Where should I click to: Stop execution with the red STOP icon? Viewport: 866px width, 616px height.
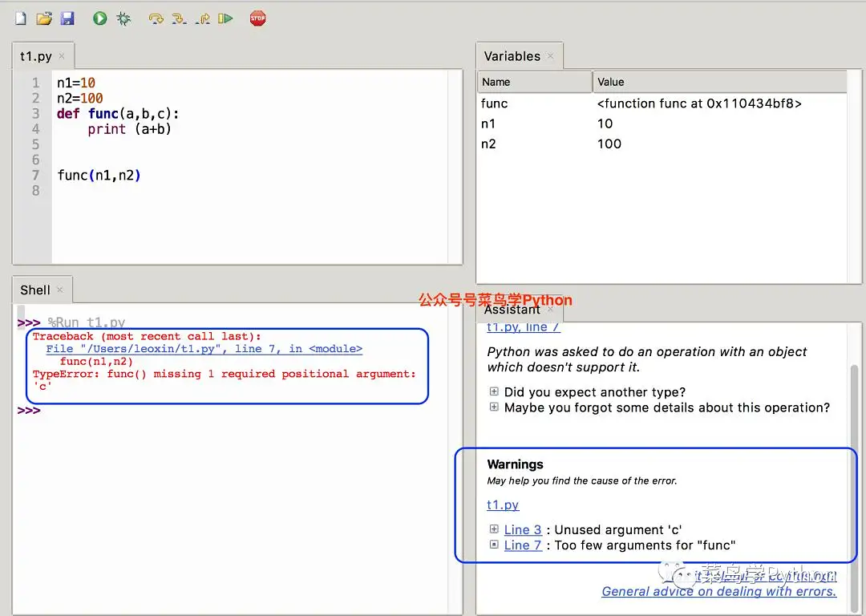tap(257, 18)
